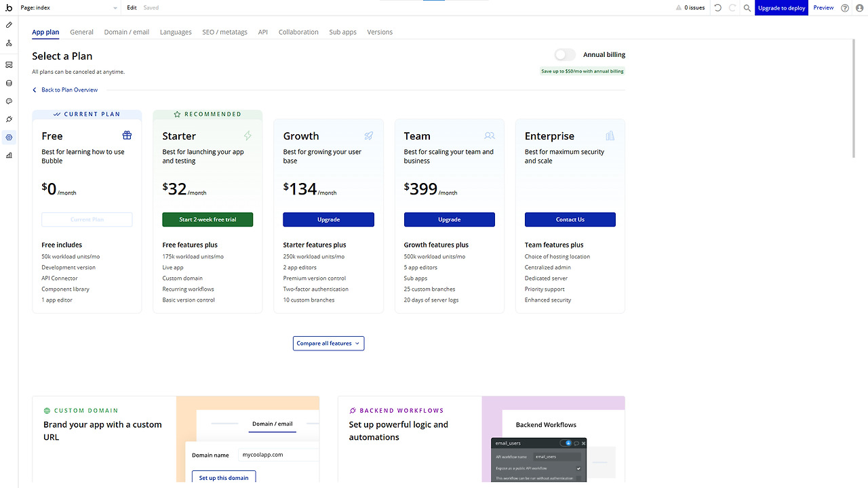Open the Workflow tab in the left sidebar
The width and height of the screenshot is (868, 488).
(9, 43)
